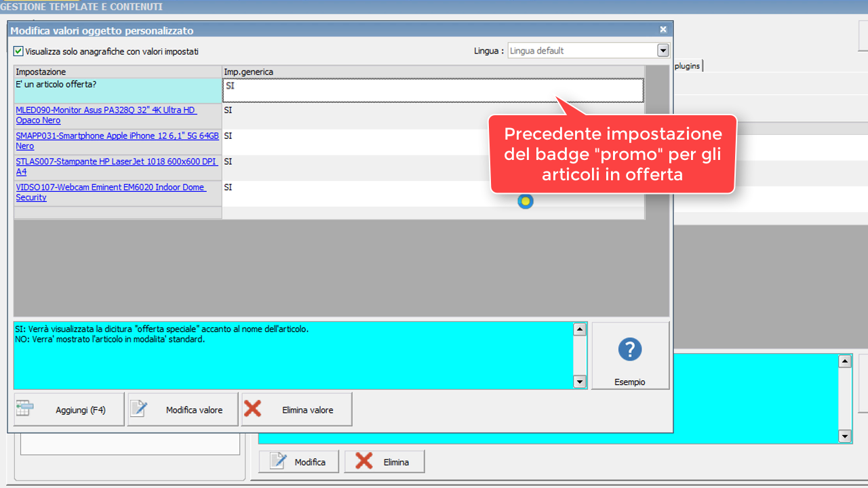Click the Aggiungi (F4) table icon
The width and height of the screenshot is (868, 488).
coord(24,409)
